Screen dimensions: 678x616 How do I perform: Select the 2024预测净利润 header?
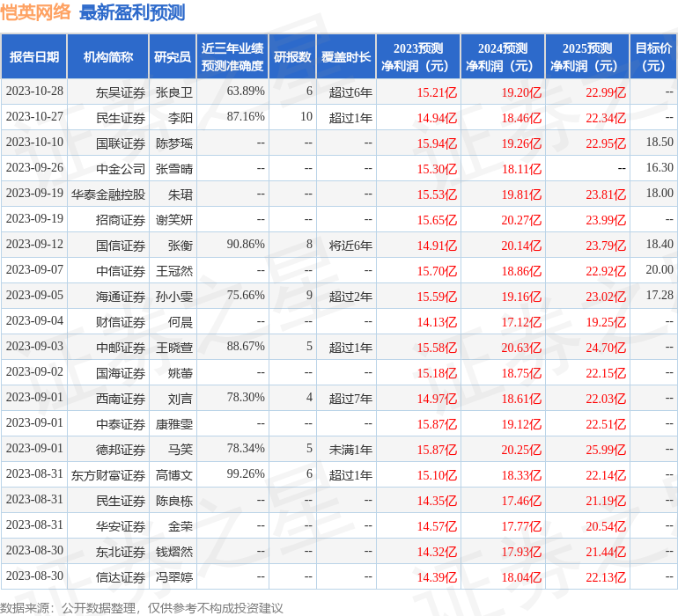pos(503,56)
